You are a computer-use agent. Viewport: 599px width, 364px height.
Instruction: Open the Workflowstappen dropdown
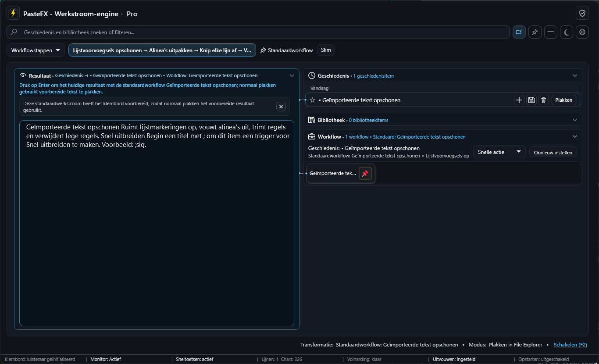(x=36, y=50)
